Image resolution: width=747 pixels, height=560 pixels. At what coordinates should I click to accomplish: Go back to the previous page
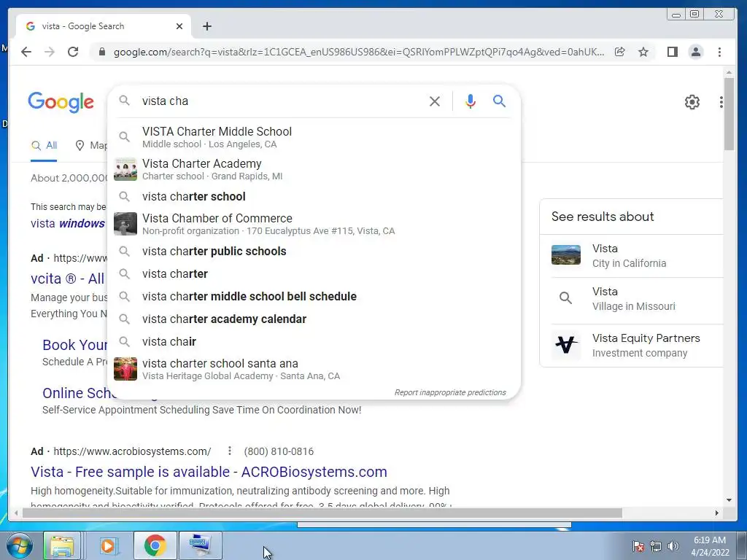pos(26,52)
